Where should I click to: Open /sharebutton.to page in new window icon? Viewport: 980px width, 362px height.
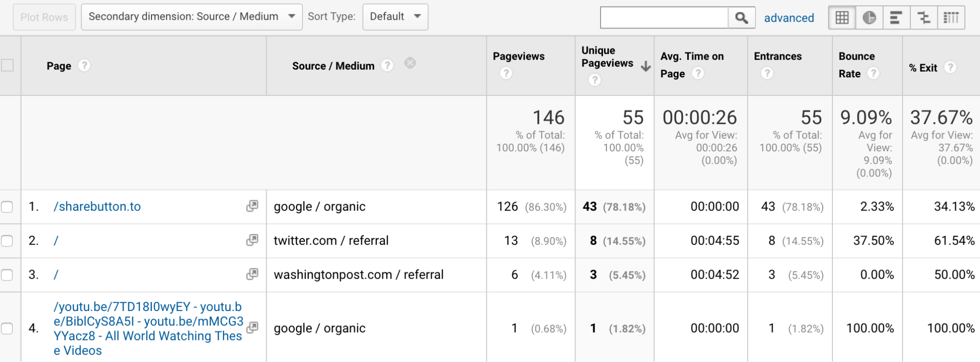tap(252, 206)
